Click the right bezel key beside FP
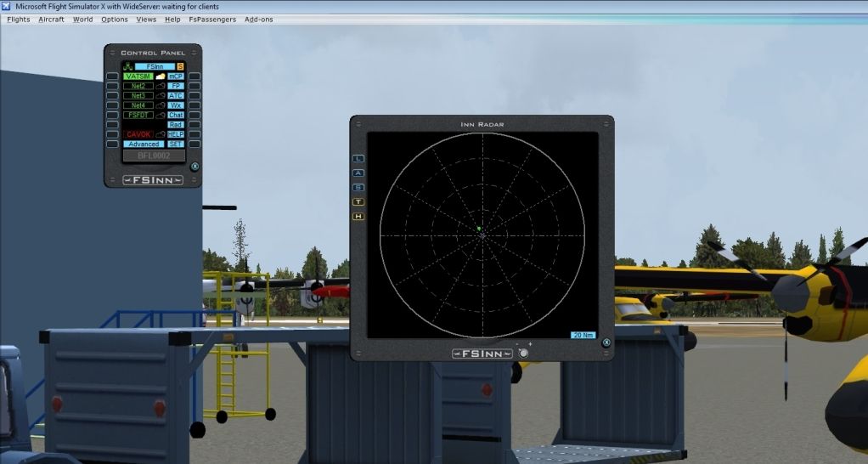The height and width of the screenshot is (464, 868). coord(194,86)
